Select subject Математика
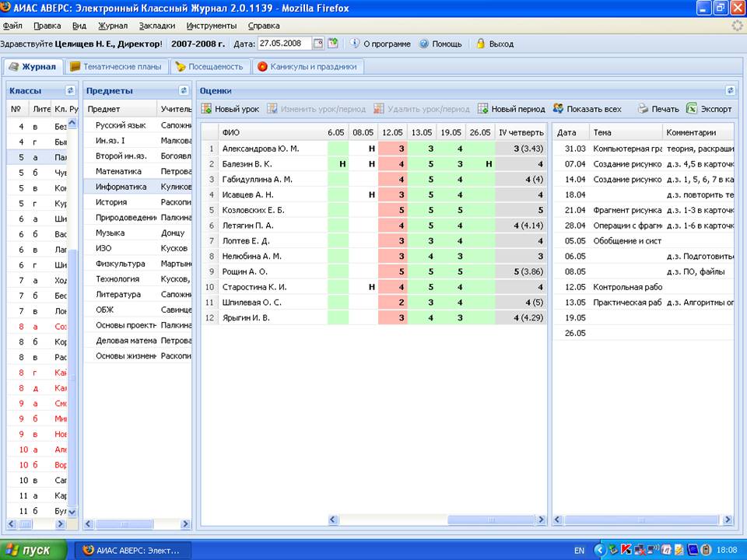The image size is (747, 560). (x=138, y=171)
